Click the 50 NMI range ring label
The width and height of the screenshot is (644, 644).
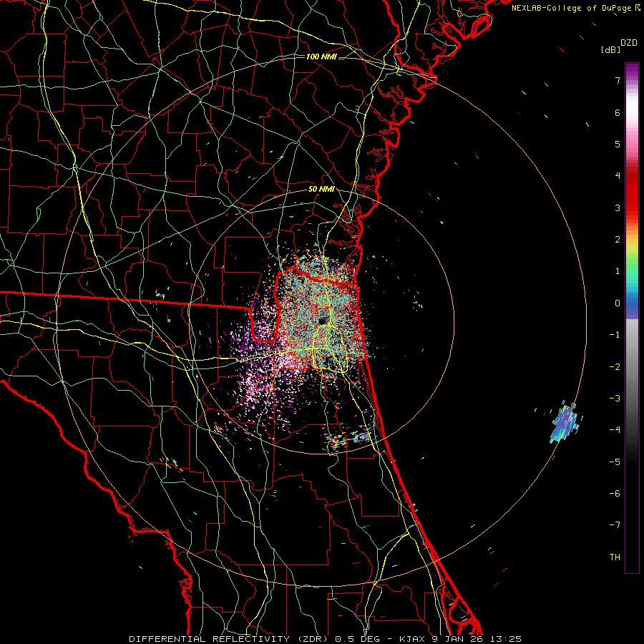[321, 190]
